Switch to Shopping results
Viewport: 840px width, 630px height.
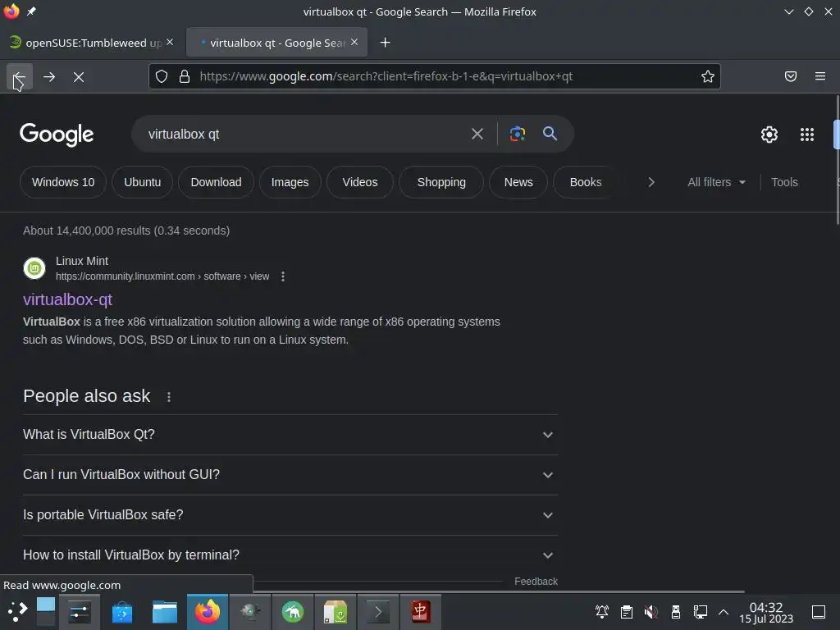[x=441, y=182]
